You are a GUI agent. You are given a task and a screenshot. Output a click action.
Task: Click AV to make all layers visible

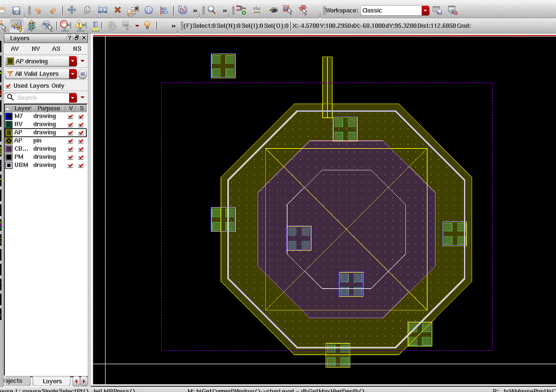point(15,48)
